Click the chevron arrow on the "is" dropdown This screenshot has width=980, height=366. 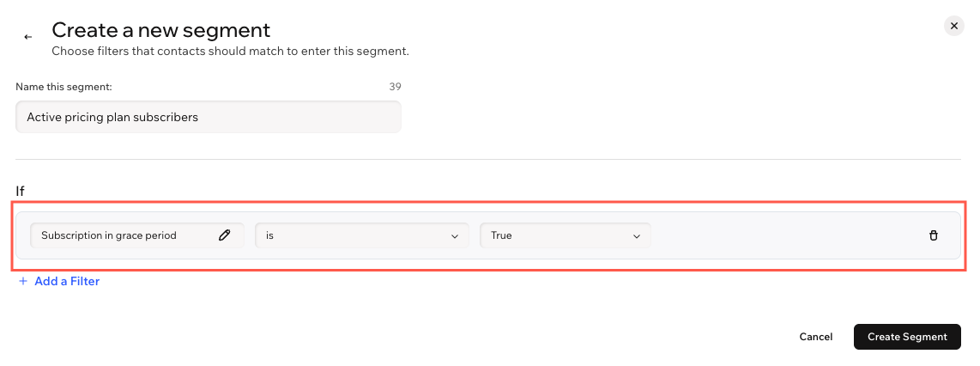coord(454,236)
